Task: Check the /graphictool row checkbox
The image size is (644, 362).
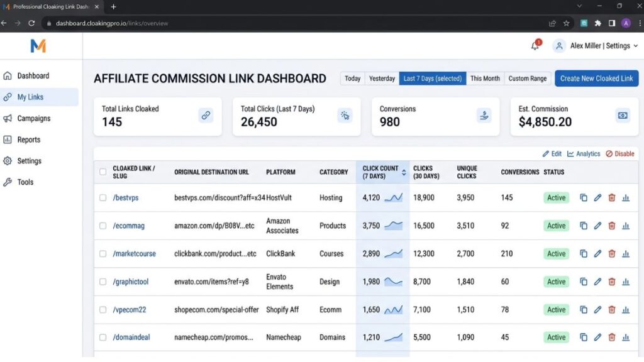Action: coord(103,282)
